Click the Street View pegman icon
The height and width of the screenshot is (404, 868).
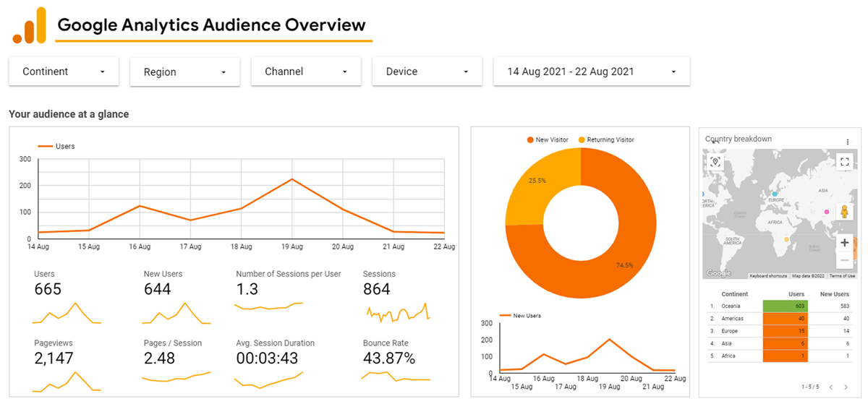point(844,211)
